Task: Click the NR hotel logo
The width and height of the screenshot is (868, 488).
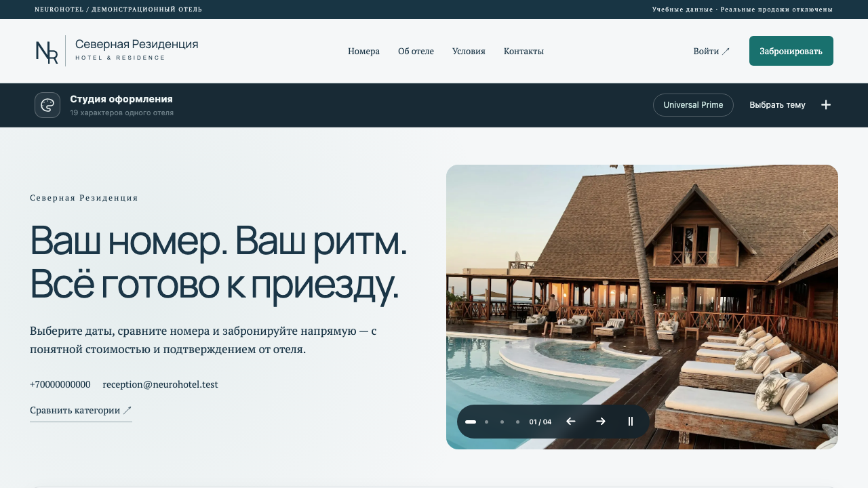Action: pos(47,52)
